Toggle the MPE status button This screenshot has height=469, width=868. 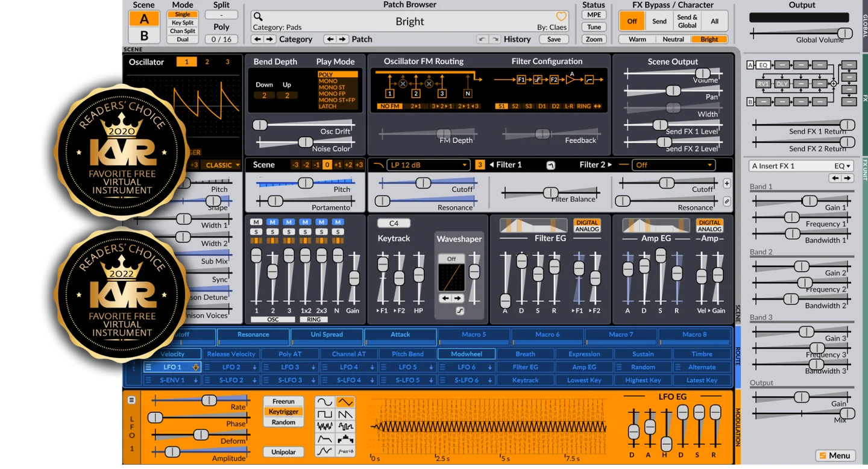pos(594,15)
